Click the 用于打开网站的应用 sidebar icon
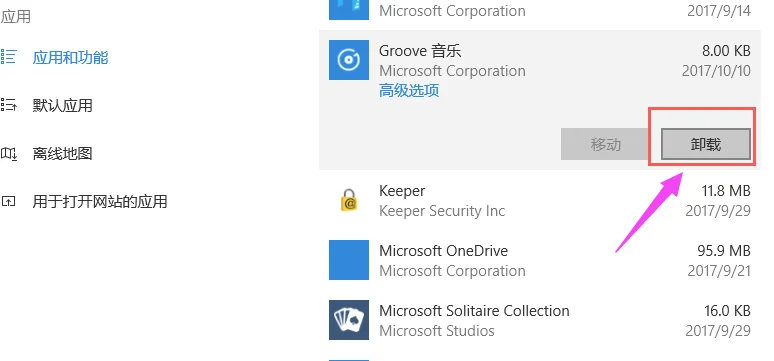 pos(8,201)
